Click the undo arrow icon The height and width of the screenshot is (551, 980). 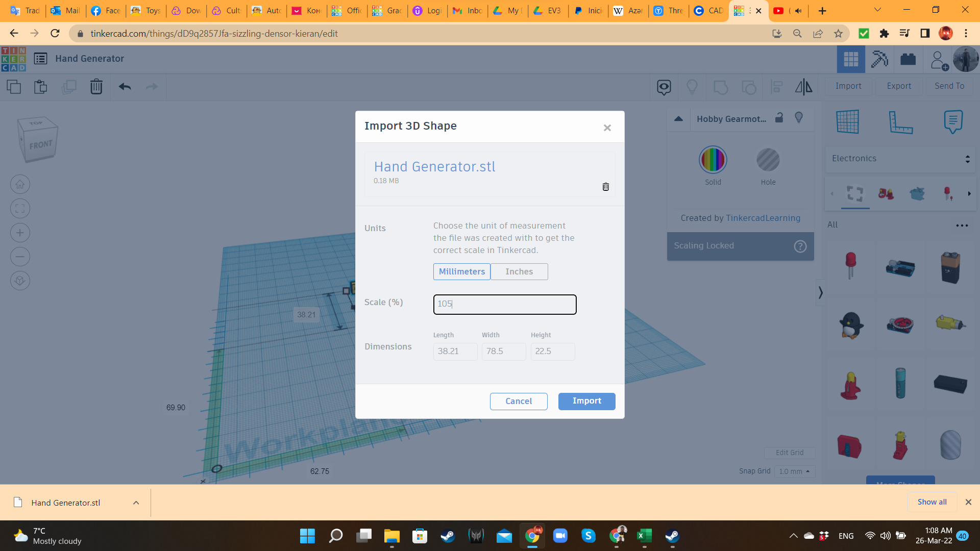click(125, 87)
